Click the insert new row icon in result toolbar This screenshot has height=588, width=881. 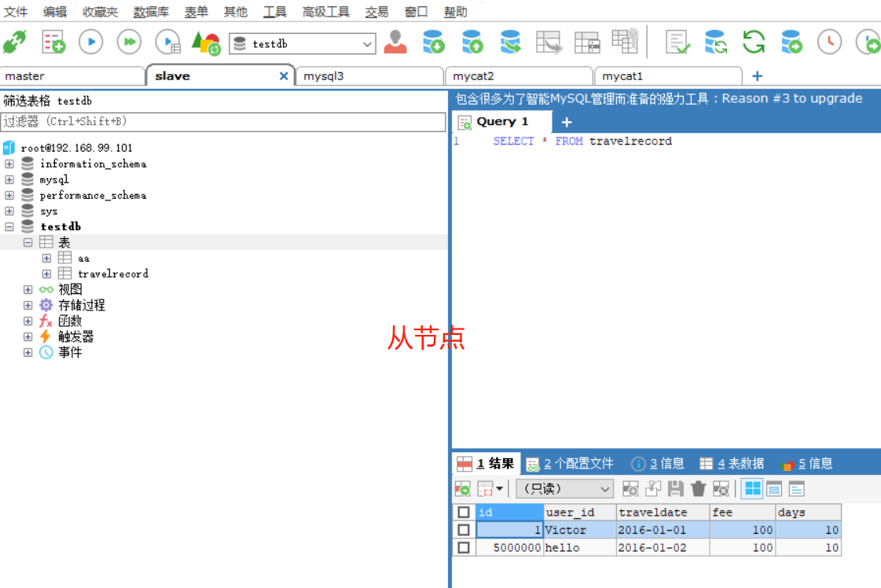pyautogui.click(x=630, y=489)
